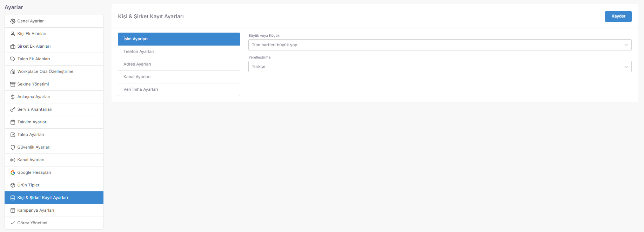644x232 pixels.
Task: Select Takvim Ayarları in the sidebar
Action: [x=54, y=122]
